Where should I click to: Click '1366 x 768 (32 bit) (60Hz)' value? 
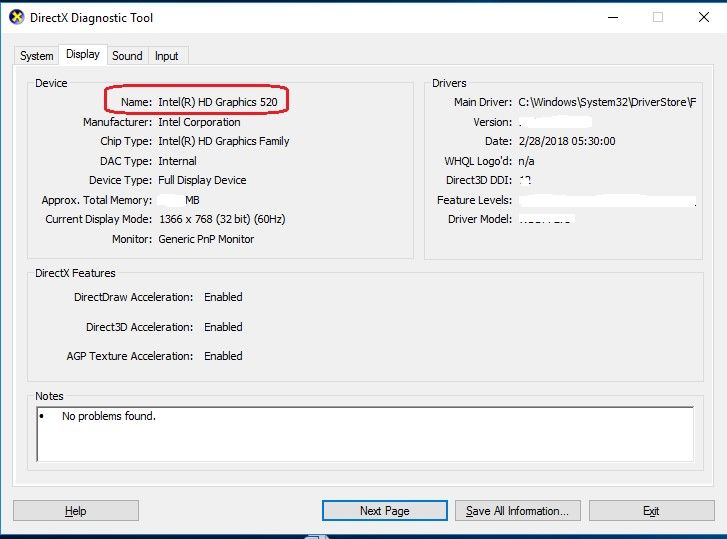[222, 219]
